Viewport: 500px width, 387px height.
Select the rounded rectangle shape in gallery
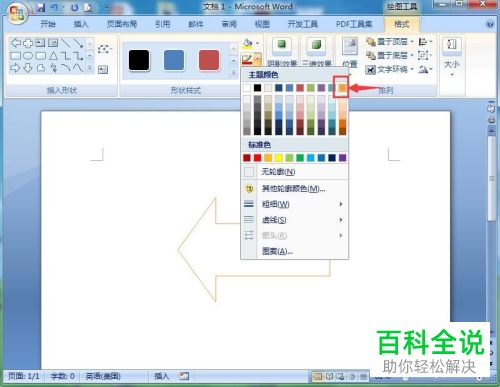[x=41, y=56]
